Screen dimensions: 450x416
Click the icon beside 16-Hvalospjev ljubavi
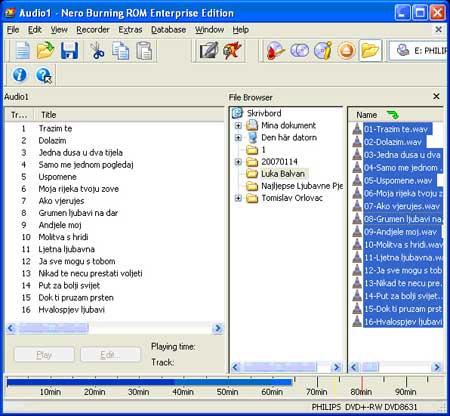pos(357,322)
